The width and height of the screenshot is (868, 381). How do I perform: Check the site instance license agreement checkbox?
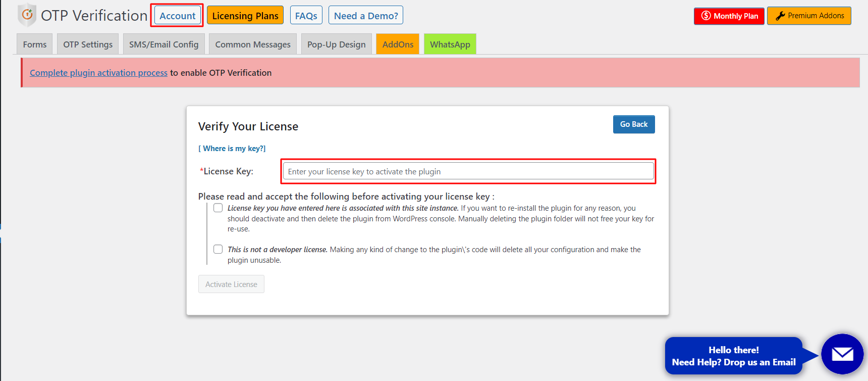click(218, 208)
